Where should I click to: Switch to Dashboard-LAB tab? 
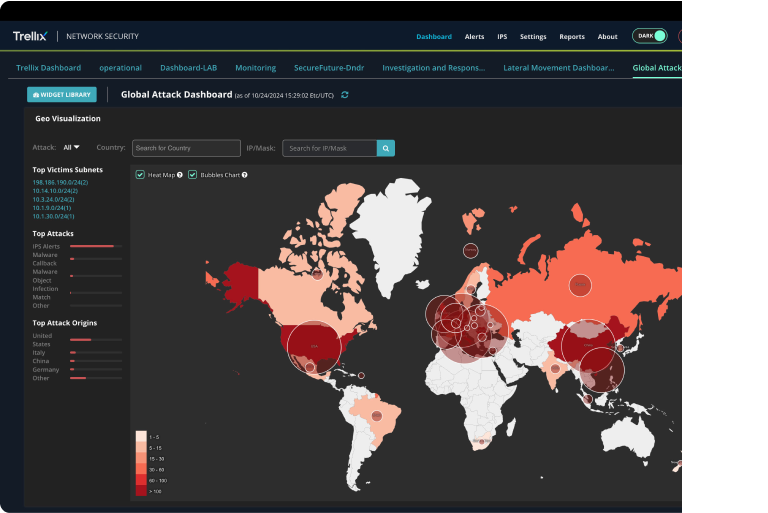tap(189, 68)
